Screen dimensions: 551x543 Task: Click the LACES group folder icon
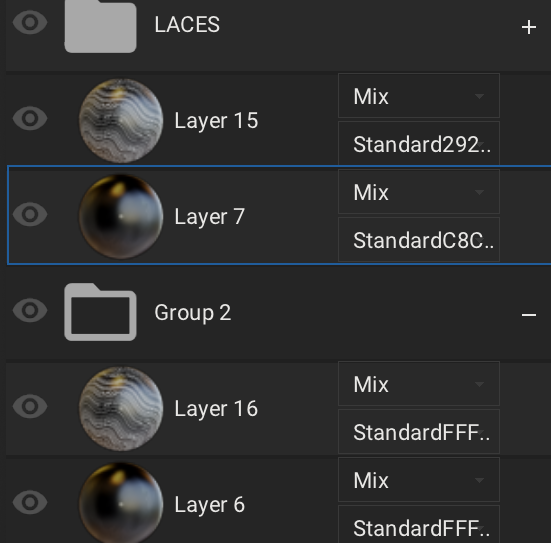tap(101, 26)
